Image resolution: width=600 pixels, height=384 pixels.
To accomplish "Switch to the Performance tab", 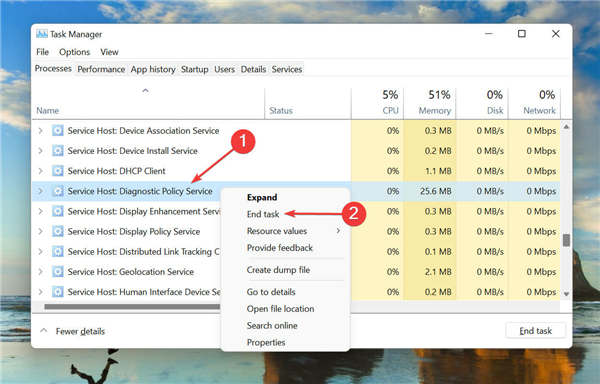I will (x=101, y=69).
